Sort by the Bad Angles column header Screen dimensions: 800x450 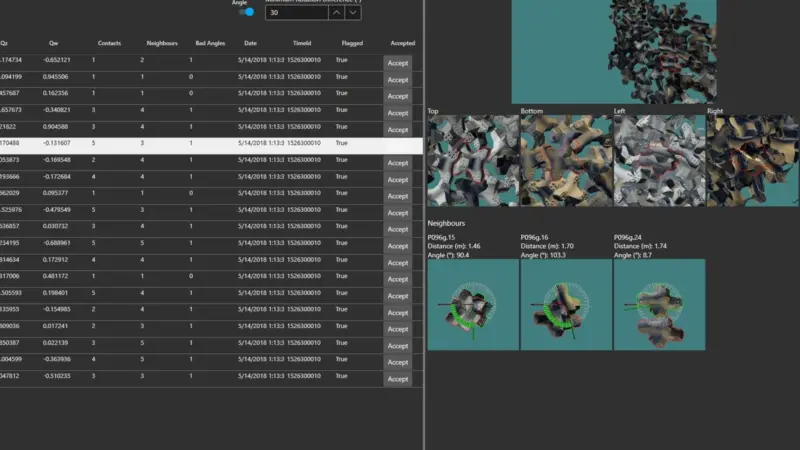click(x=210, y=43)
